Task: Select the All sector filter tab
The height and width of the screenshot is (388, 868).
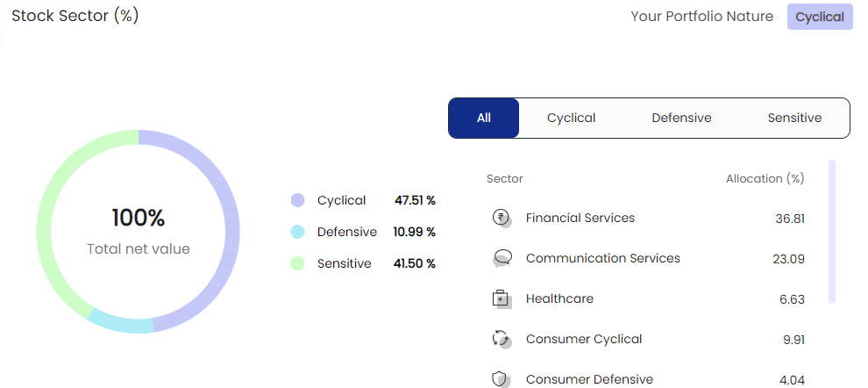Action: pyautogui.click(x=484, y=118)
